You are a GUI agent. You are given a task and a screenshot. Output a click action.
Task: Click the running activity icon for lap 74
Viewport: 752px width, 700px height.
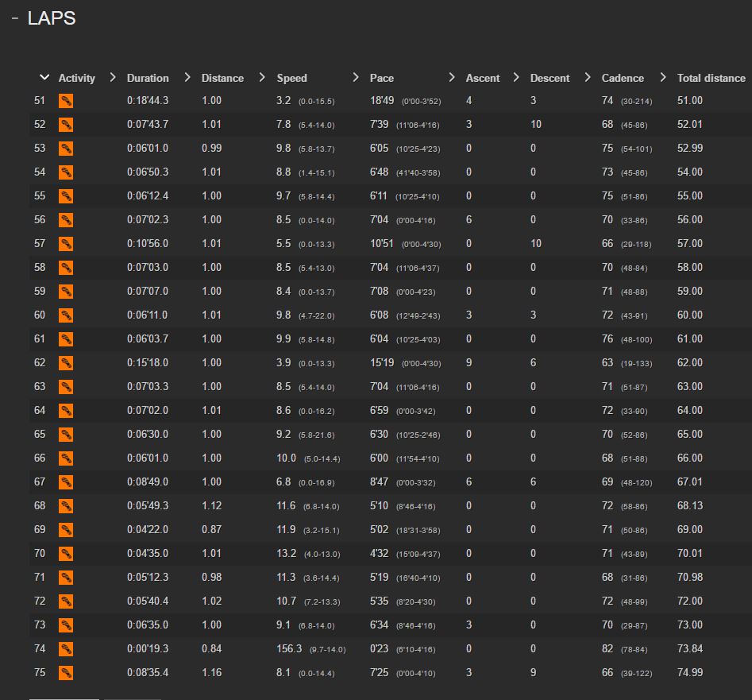click(x=66, y=648)
